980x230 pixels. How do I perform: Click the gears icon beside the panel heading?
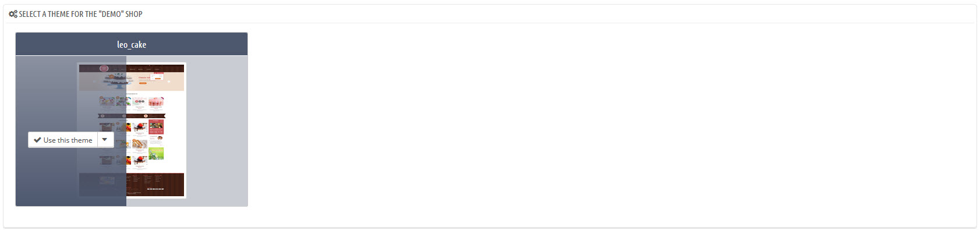[13, 14]
